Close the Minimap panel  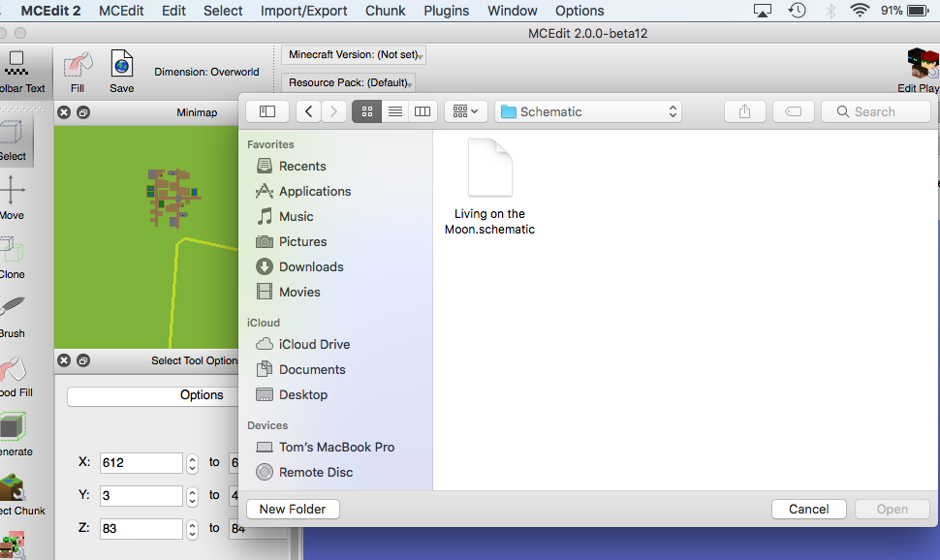tap(64, 112)
